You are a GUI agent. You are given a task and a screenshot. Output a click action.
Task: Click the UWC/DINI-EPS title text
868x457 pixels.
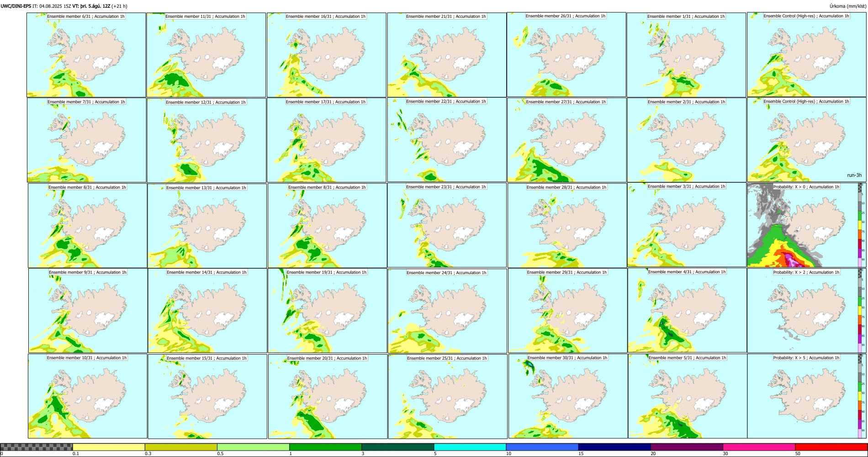(x=16, y=6)
